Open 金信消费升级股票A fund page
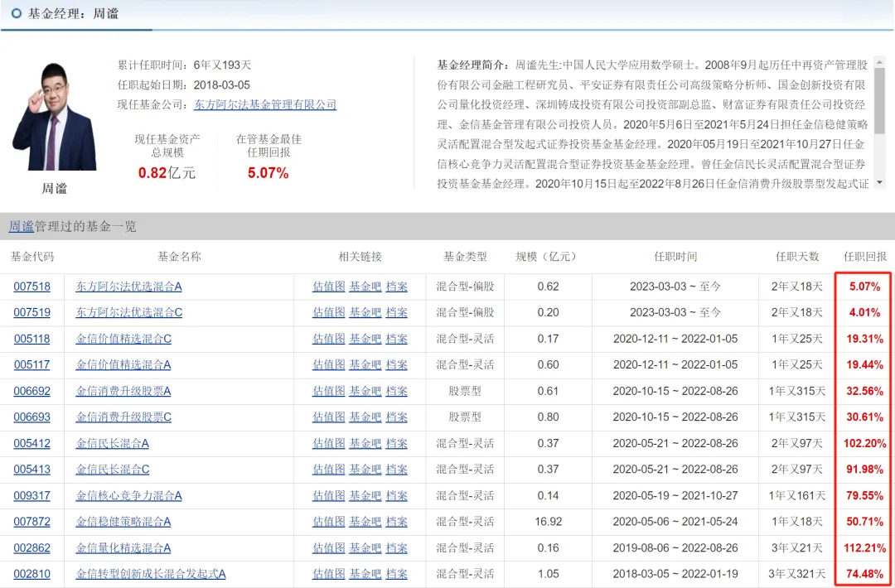 pyautogui.click(x=123, y=391)
